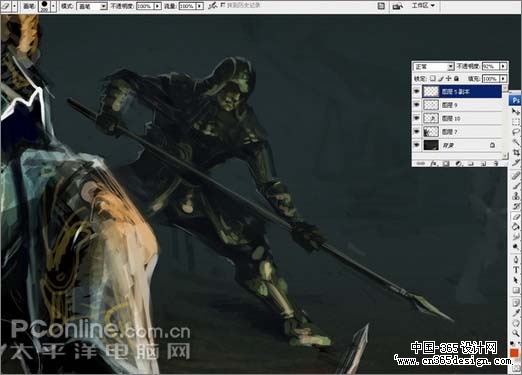This screenshot has height=375, width=522.
Task: Enable airbrush mode in options bar
Action: (x=212, y=6)
